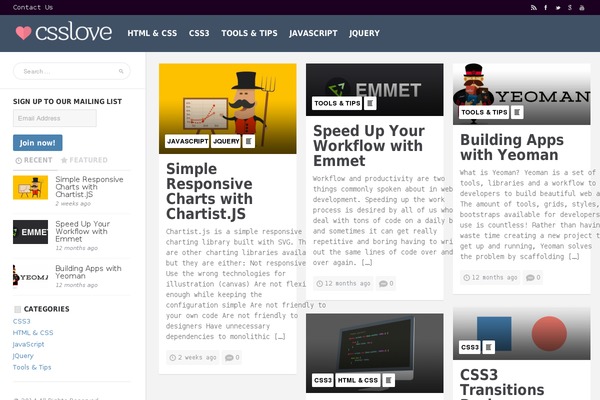Open the RSS feed icon
Viewport: 600px width, 400px height.
click(533, 8)
